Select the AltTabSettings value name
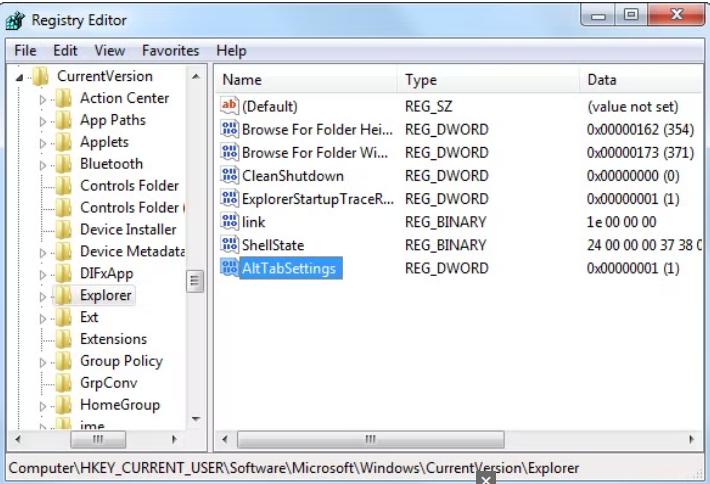 click(289, 268)
